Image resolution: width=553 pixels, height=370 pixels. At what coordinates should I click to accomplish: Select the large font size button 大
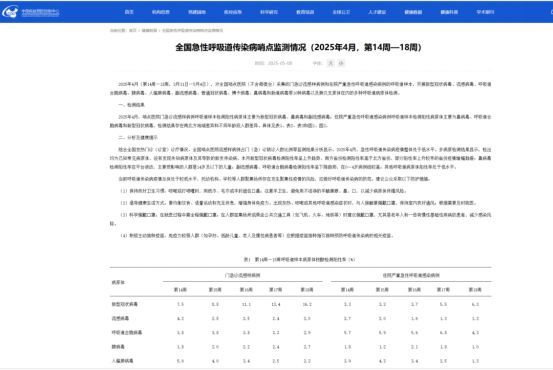tap(330, 63)
